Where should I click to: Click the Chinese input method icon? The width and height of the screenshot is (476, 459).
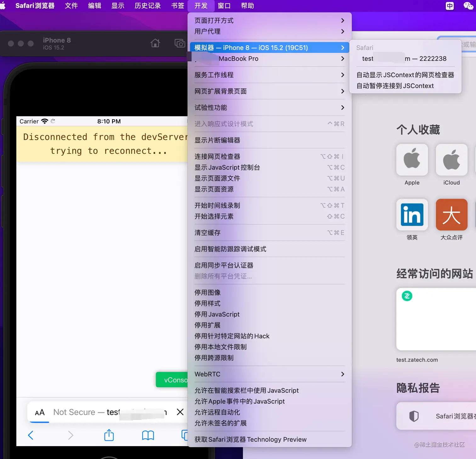pyautogui.click(x=450, y=6)
